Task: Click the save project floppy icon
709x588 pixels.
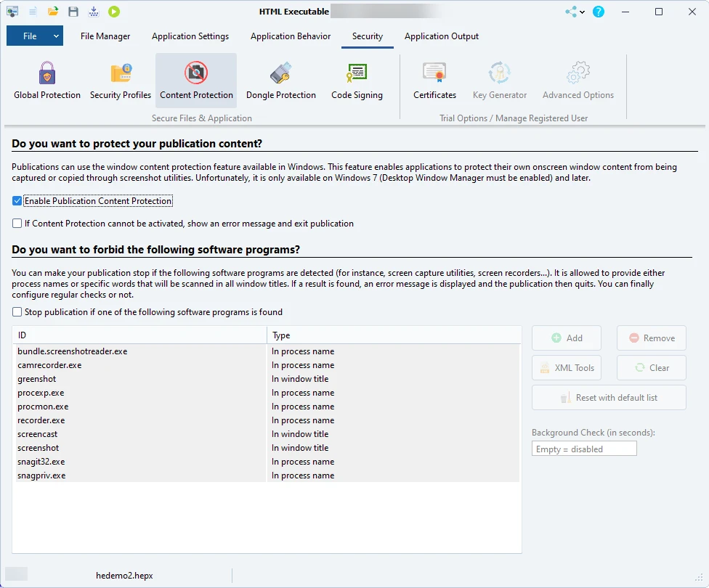Action: (73, 12)
